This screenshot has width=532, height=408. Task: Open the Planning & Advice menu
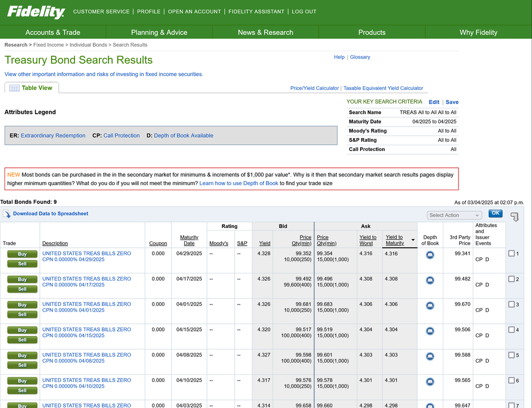coord(159,32)
